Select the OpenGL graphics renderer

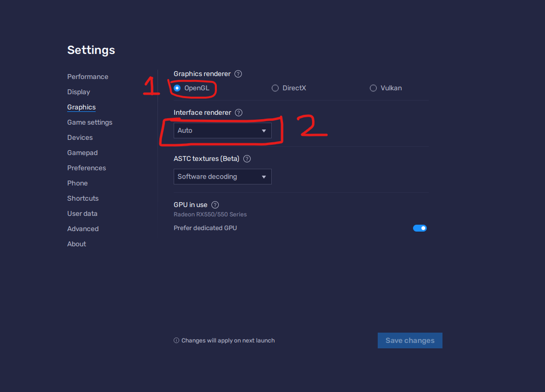177,88
